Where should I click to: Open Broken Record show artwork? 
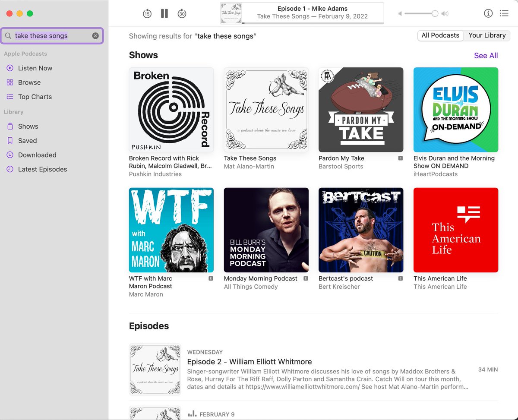pos(171,110)
